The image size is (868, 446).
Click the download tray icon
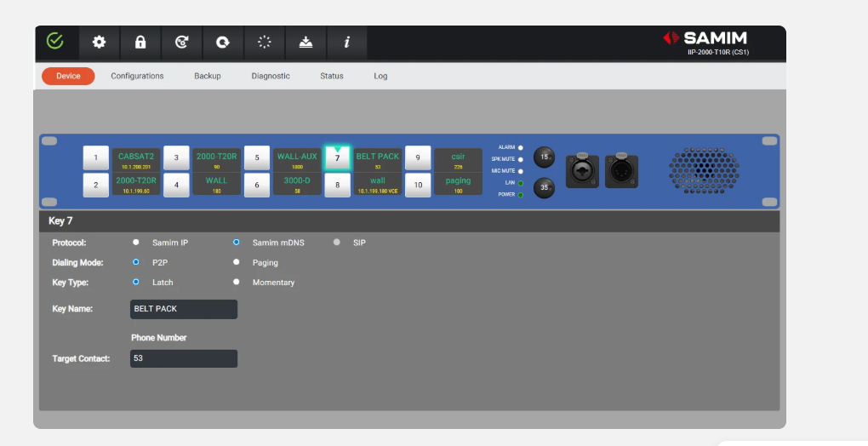(x=306, y=42)
